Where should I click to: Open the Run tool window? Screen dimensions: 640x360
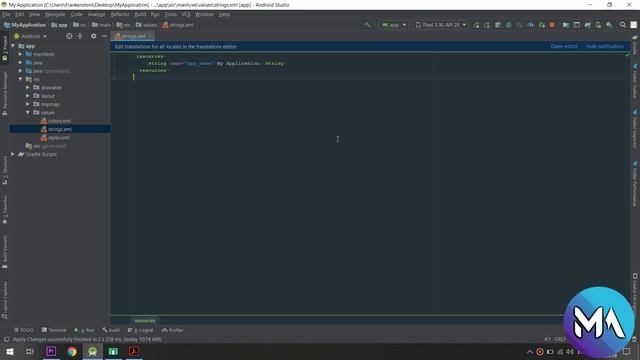[84, 330]
